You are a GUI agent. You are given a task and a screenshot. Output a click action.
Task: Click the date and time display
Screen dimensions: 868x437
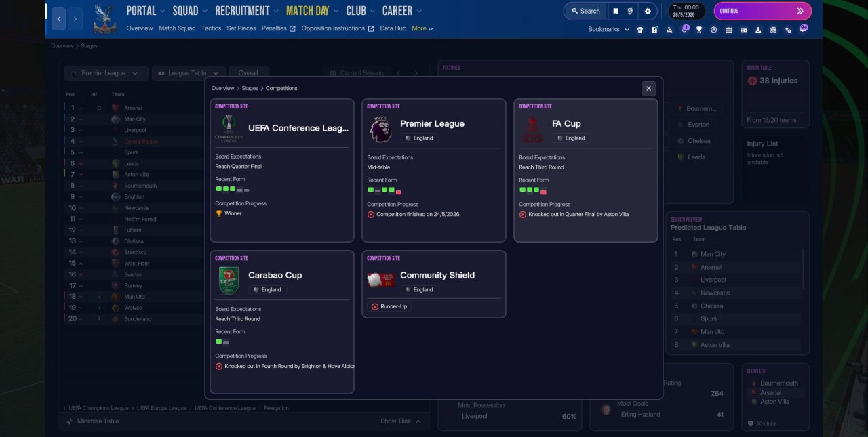coord(687,11)
